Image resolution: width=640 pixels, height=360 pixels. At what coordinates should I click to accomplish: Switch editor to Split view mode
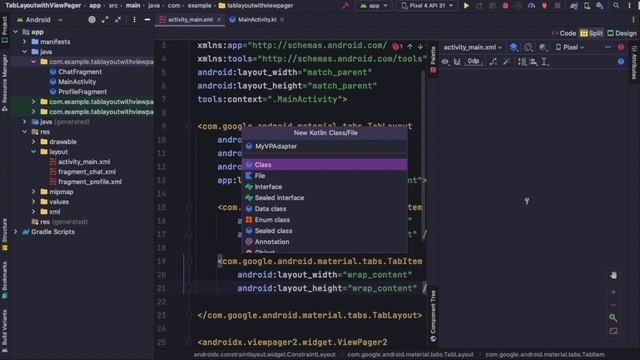[x=591, y=33]
